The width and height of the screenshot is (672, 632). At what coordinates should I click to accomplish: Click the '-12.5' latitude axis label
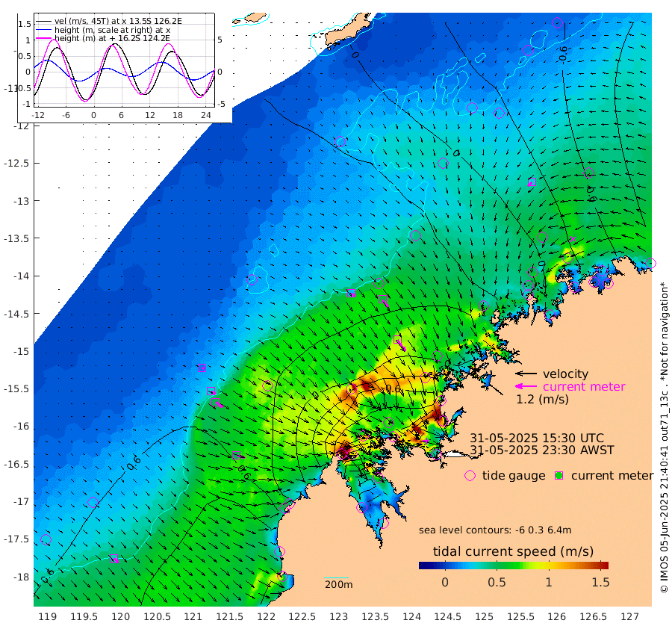click(16, 164)
